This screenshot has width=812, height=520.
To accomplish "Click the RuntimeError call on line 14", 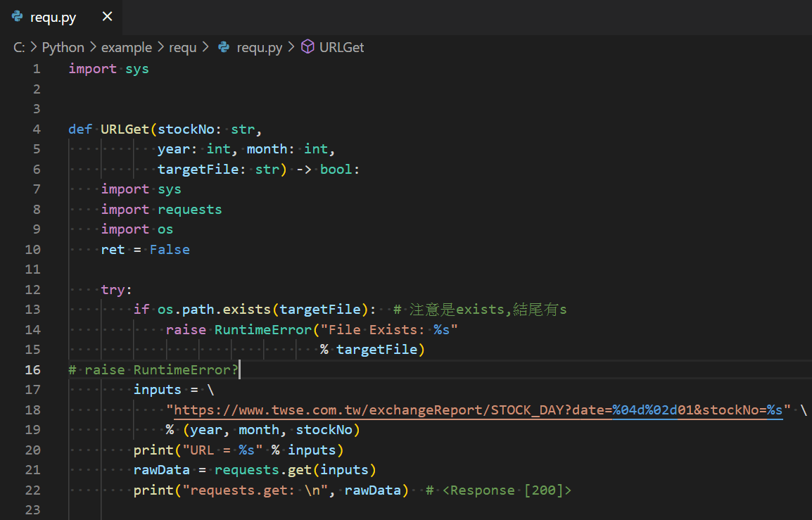I will pyautogui.click(x=262, y=329).
